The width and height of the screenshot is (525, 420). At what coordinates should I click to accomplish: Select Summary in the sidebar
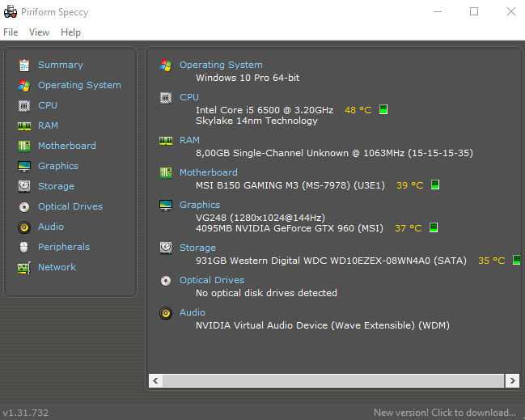61,65
